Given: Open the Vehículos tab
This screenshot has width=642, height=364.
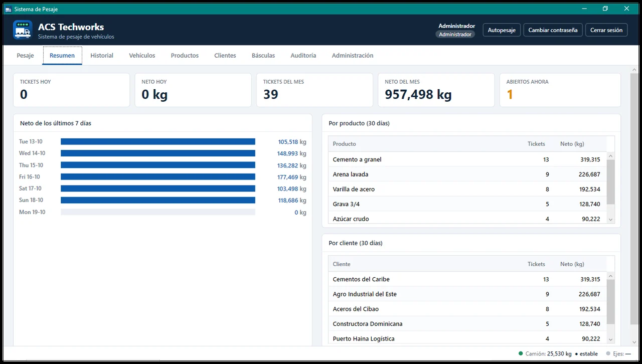Looking at the screenshot, I should point(142,56).
